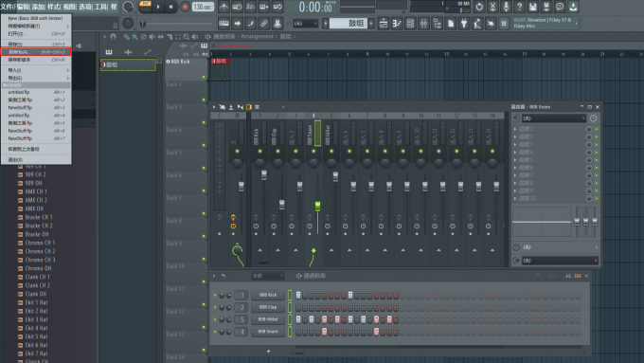Toggle first step of 808 Kick sequencer
The height and width of the screenshot is (363, 644).
(x=298, y=295)
